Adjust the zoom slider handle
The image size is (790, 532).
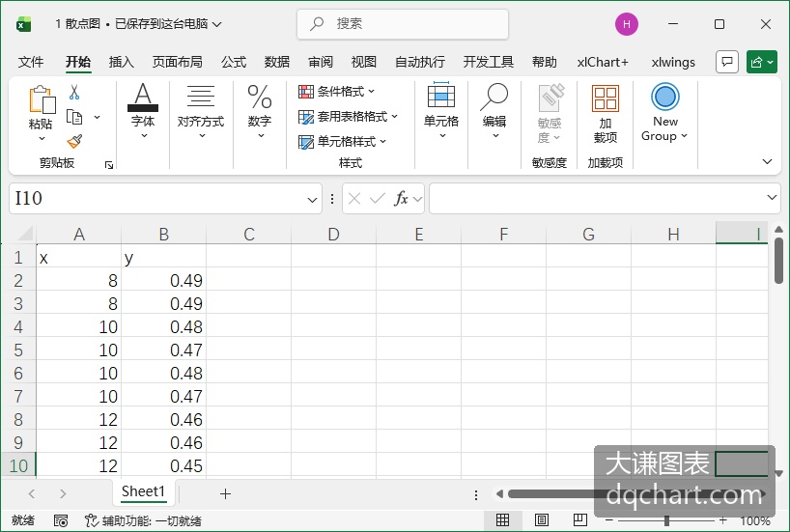pyautogui.click(x=666, y=519)
